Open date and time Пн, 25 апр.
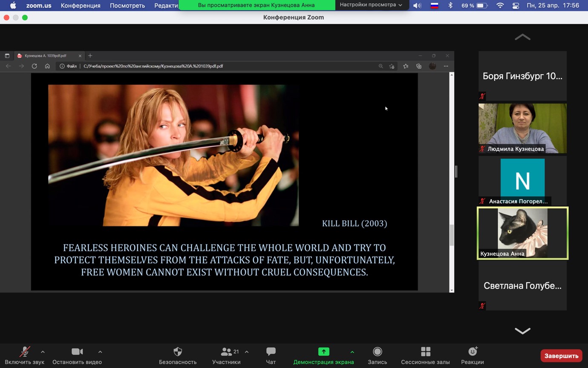The width and height of the screenshot is (588, 368). [x=553, y=5]
